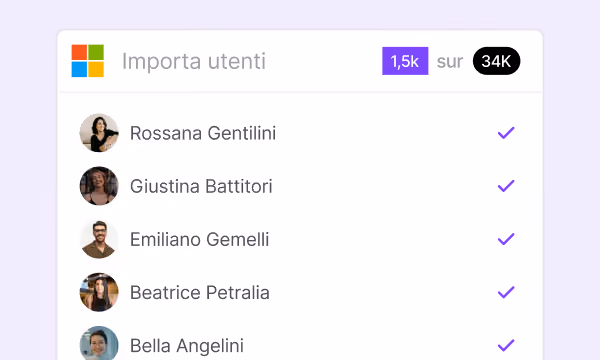Click Giustina Battitori's avatar photo

click(99, 186)
